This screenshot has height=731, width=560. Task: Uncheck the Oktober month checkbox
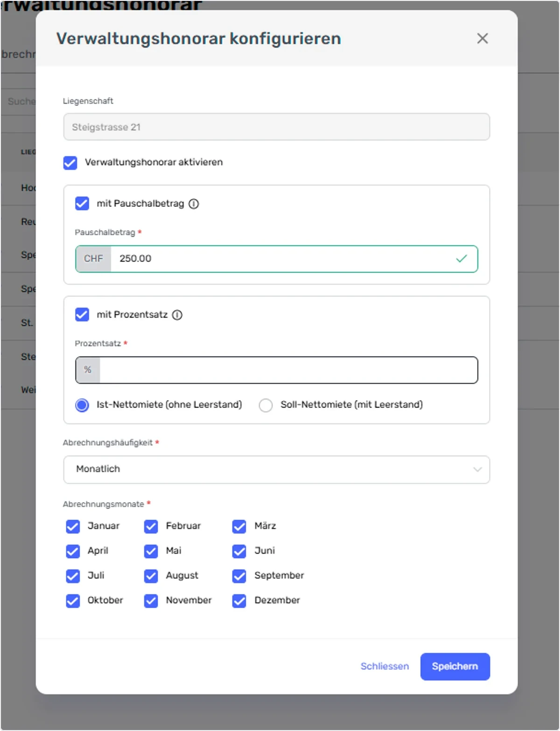(x=73, y=601)
